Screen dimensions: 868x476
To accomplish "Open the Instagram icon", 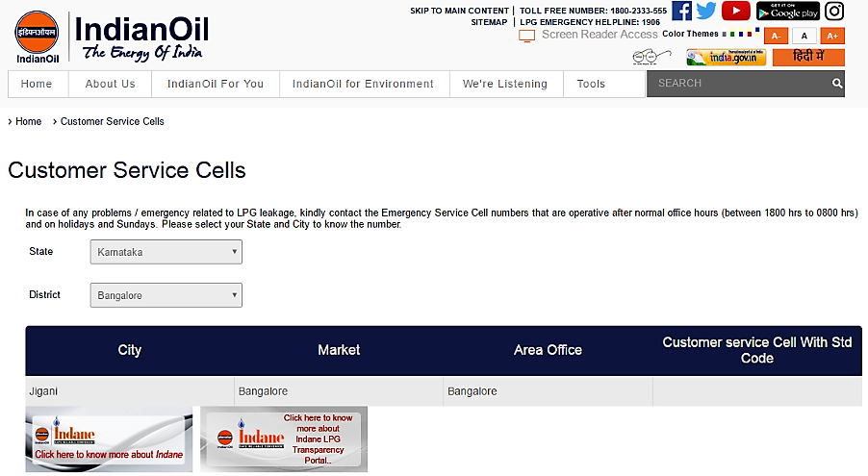I will pos(834,12).
